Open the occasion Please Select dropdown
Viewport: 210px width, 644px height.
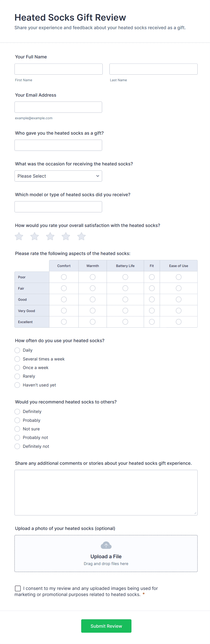coord(58,176)
